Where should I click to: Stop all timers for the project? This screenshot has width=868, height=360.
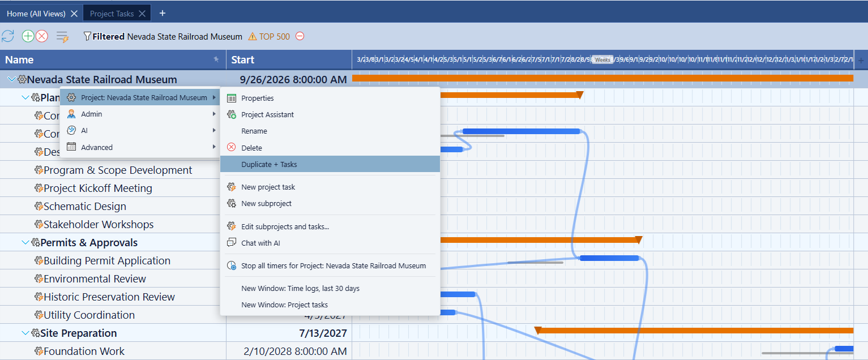(x=330, y=265)
